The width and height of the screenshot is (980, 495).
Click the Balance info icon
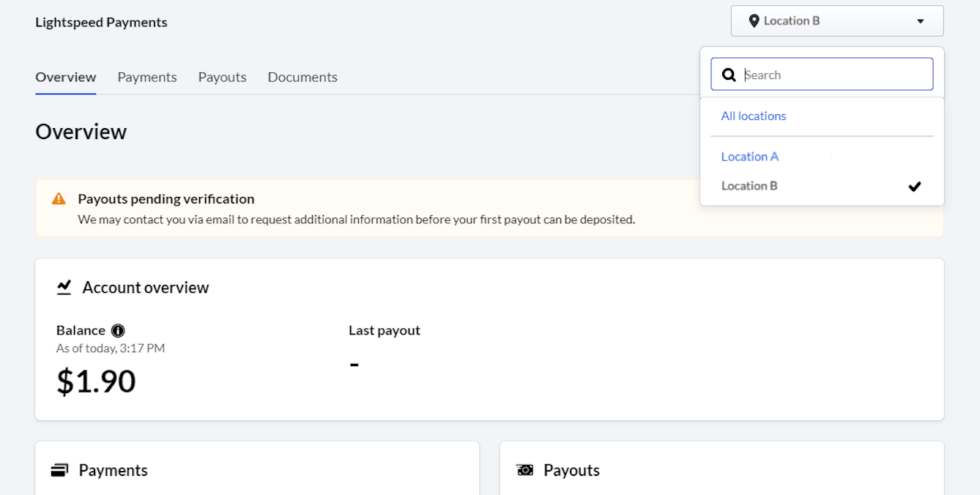click(118, 330)
